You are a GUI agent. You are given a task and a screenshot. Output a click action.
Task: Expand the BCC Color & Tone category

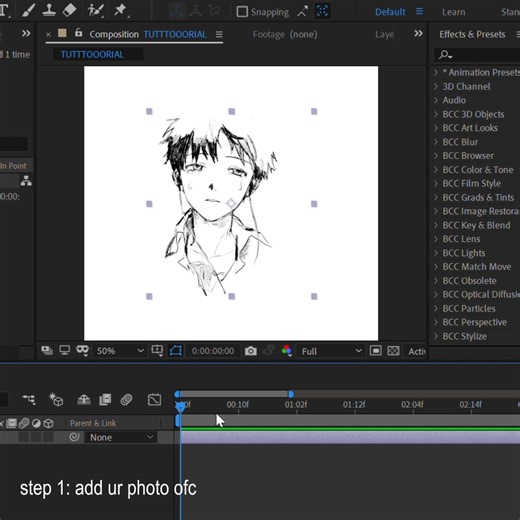(436, 170)
